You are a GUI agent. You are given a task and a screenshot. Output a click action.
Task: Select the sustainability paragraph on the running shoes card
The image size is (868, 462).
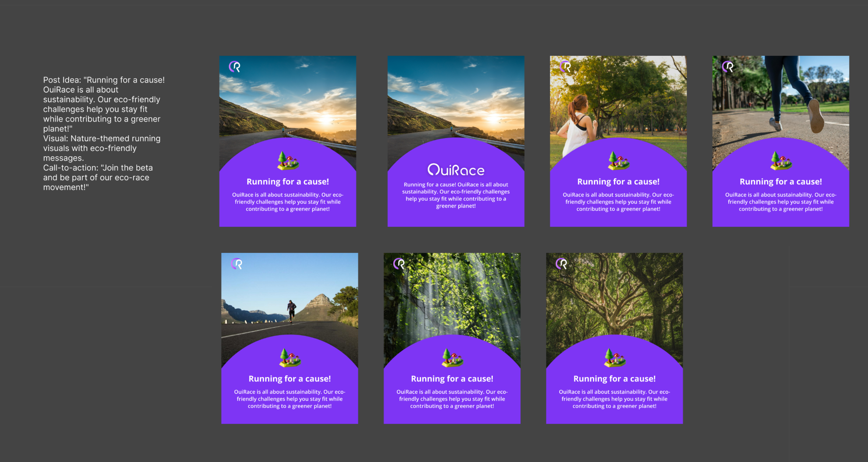pos(781,202)
